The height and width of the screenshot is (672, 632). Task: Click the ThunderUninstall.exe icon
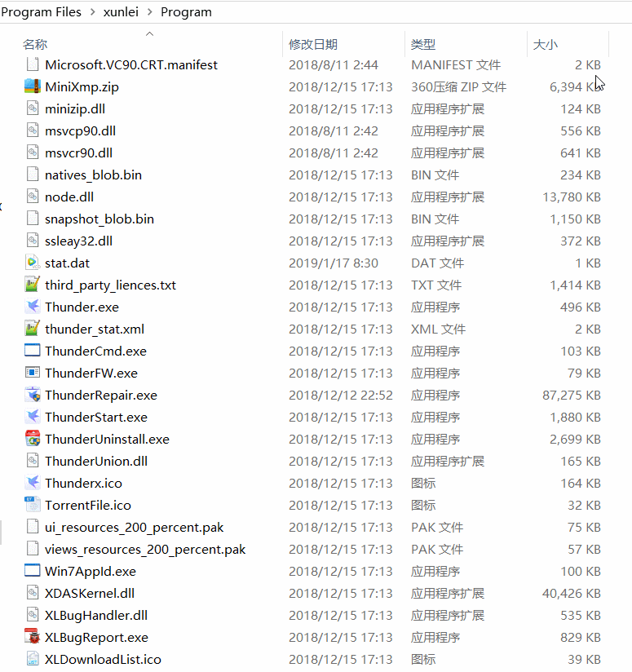coord(33,439)
